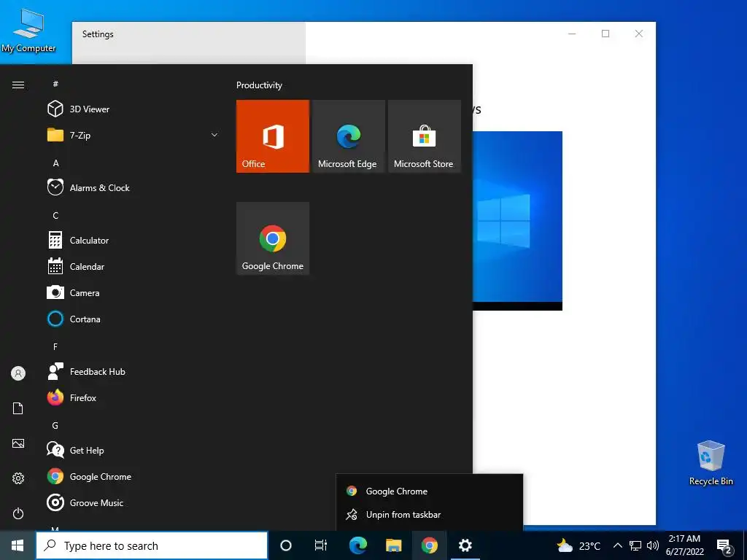Viewport: 747px width, 560px height.
Task: Open the user account icon in Start sidebar
Action: 18,373
